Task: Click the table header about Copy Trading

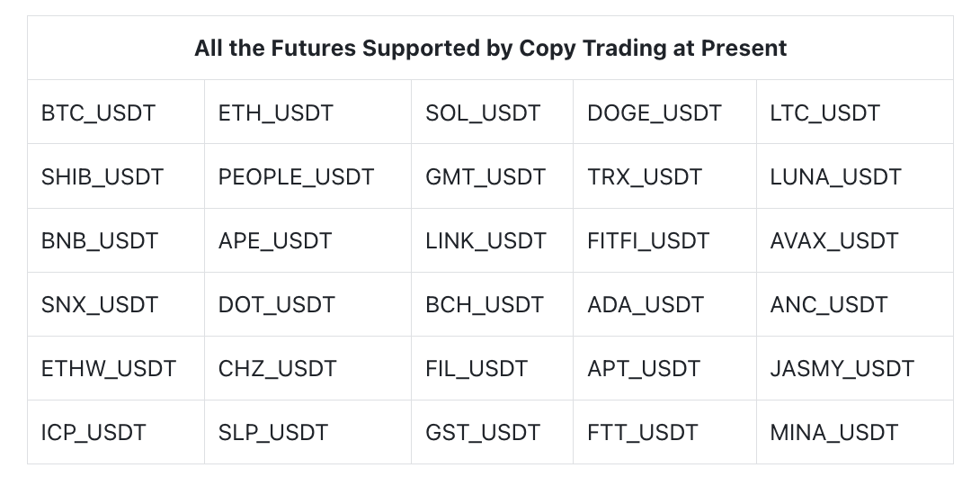Action: (490, 49)
